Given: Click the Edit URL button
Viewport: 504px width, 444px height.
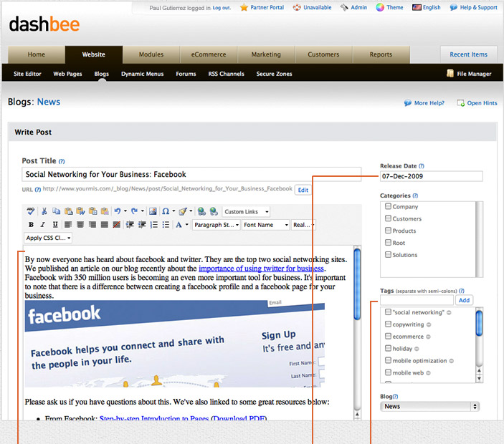Looking at the screenshot, I should [x=303, y=190].
